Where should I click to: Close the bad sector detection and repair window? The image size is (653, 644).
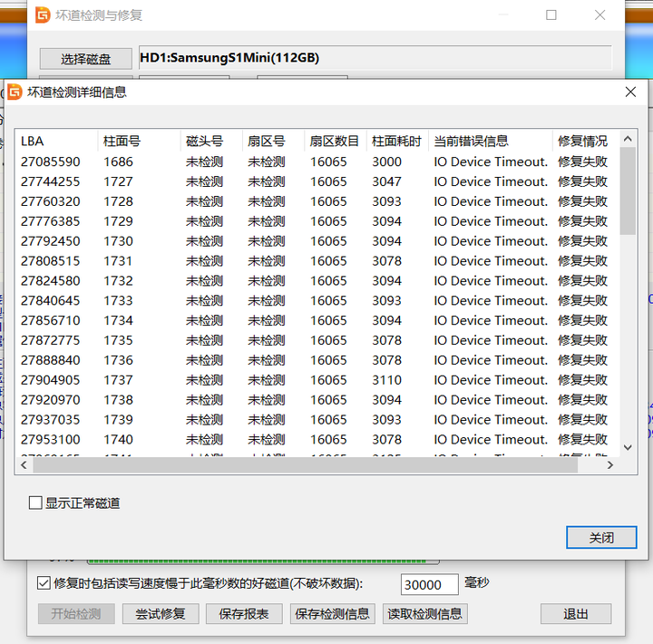[x=599, y=15]
